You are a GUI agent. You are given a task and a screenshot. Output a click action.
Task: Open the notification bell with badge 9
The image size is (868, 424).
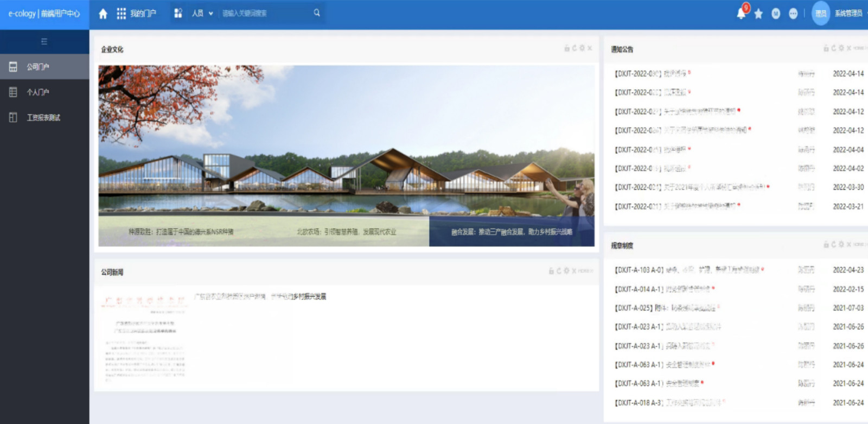[x=742, y=13]
